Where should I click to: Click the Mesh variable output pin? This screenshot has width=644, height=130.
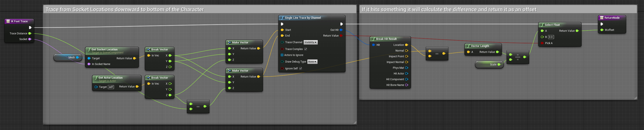(x=77, y=58)
